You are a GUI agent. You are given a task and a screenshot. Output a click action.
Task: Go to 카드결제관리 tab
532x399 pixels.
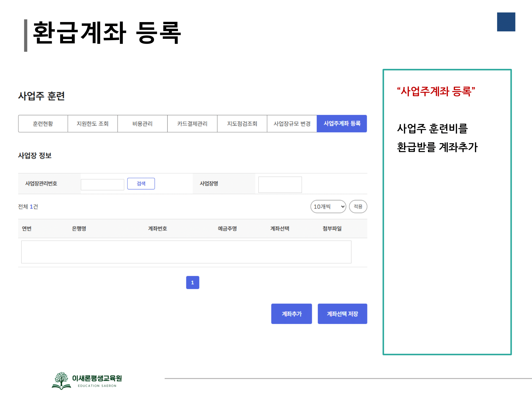coord(192,124)
